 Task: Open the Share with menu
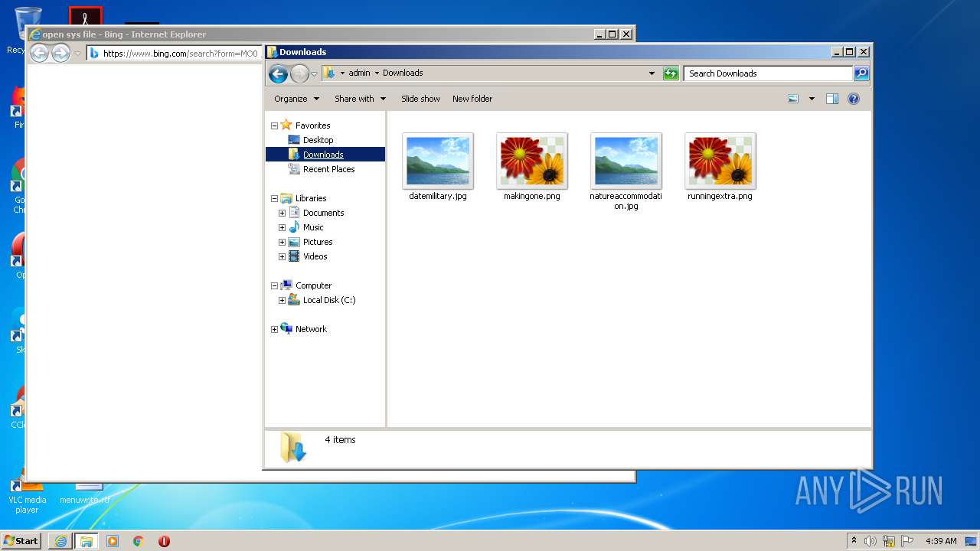[x=360, y=99]
